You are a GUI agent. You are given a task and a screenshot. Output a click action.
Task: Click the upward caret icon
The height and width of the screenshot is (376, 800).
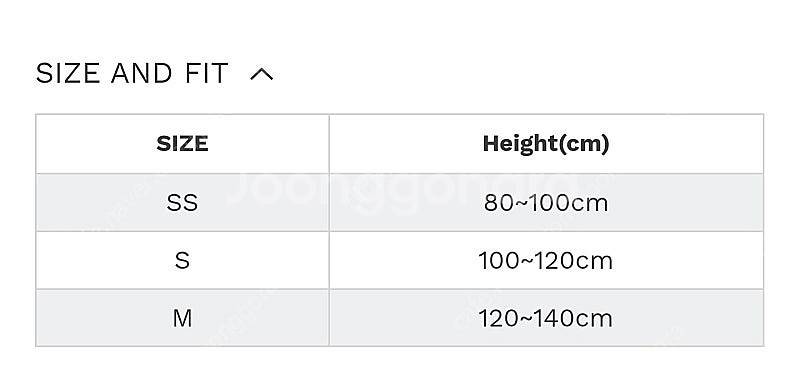click(262, 75)
